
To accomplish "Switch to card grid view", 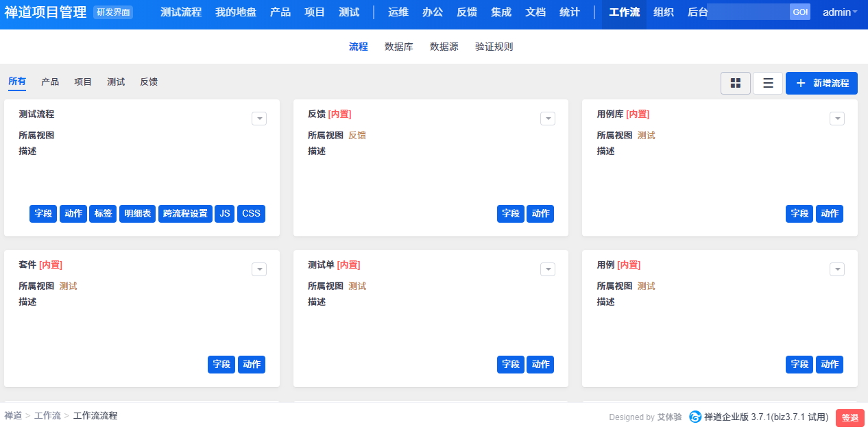I will pyautogui.click(x=736, y=83).
